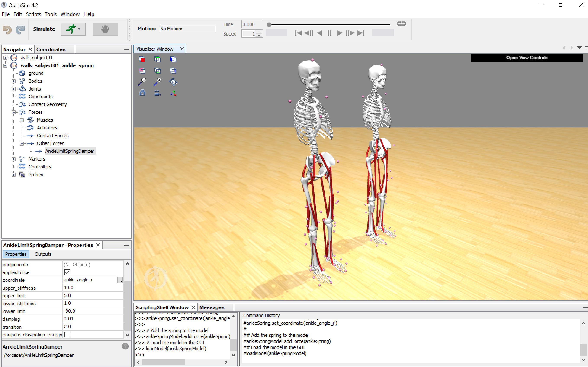This screenshot has width=588, height=367.
Task: Open the Edit menu
Action: 18,14
